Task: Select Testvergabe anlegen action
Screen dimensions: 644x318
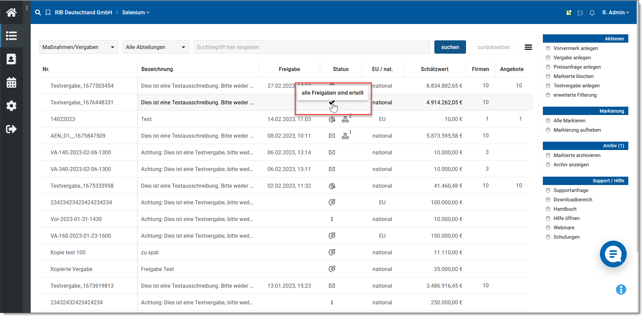Action: click(x=576, y=86)
